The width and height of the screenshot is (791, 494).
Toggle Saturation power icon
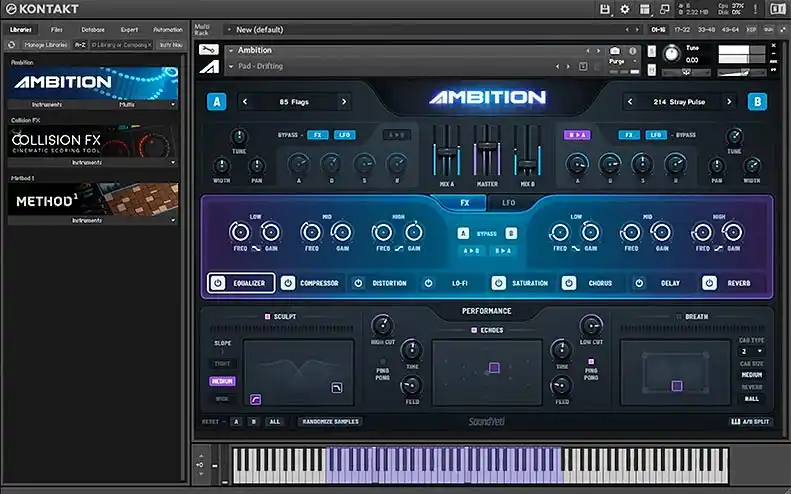tap(498, 283)
